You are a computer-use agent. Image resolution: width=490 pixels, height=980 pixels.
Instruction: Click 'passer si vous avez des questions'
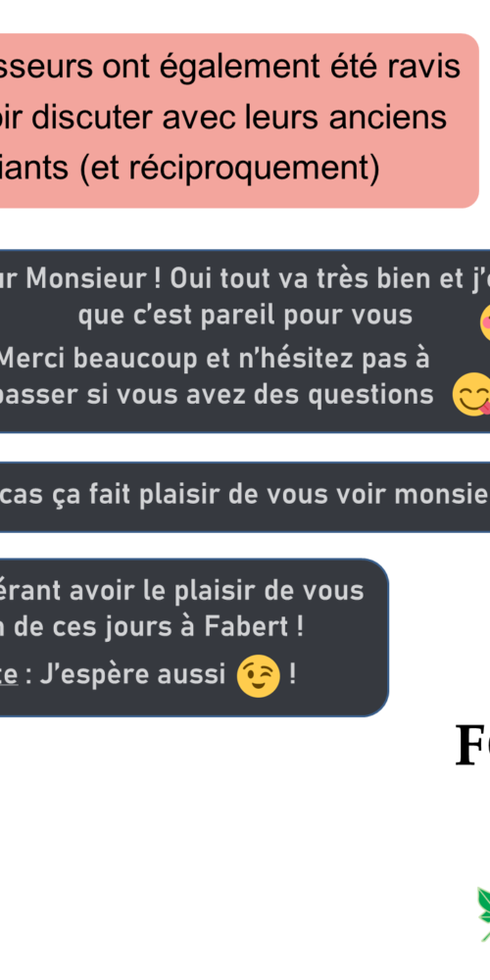[217, 394]
